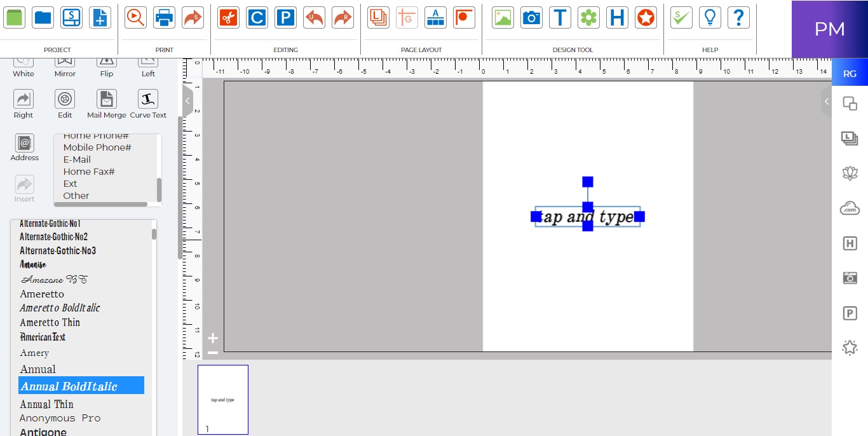Expand the right panel with the arrow
The width and height of the screenshot is (868, 436).
(826, 101)
